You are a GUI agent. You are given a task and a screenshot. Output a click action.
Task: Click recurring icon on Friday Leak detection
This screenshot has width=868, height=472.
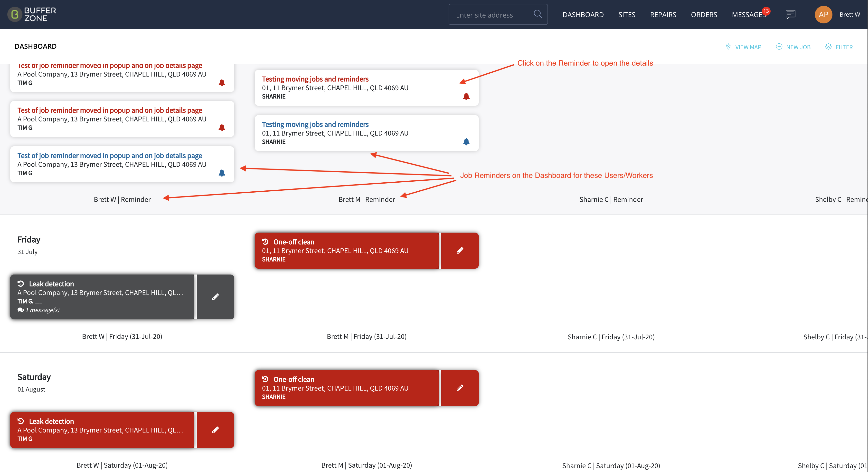point(20,283)
